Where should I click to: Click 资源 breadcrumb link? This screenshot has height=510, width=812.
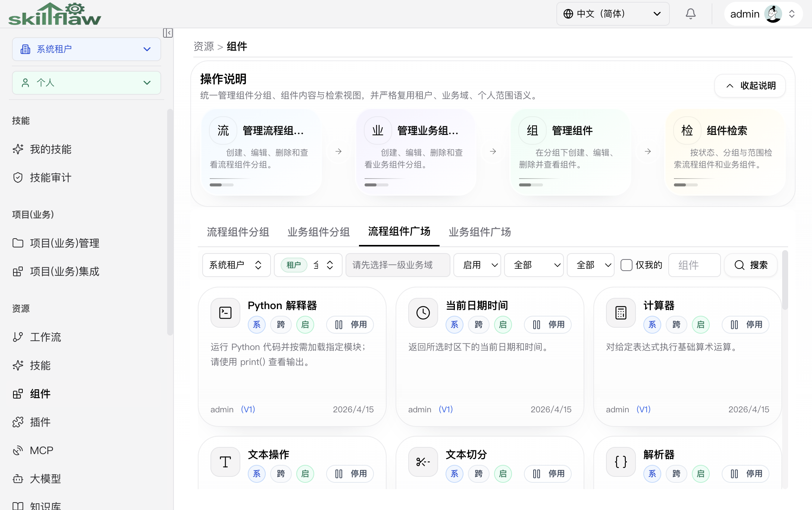pyautogui.click(x=204, y=46)
